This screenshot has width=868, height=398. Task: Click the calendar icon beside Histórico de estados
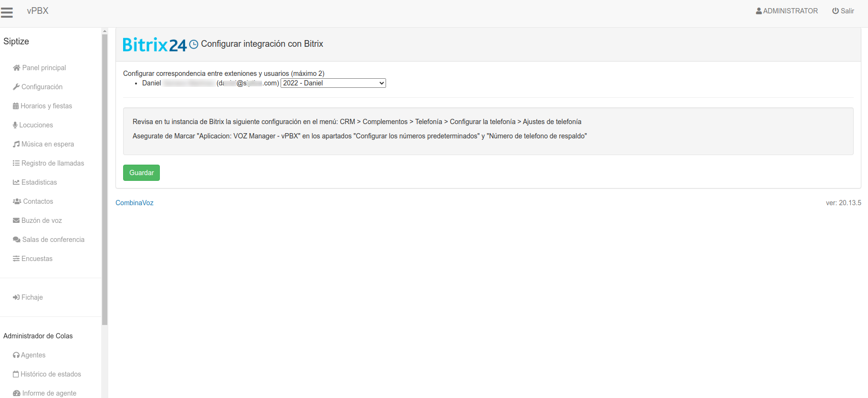click(x=16, y=374)
